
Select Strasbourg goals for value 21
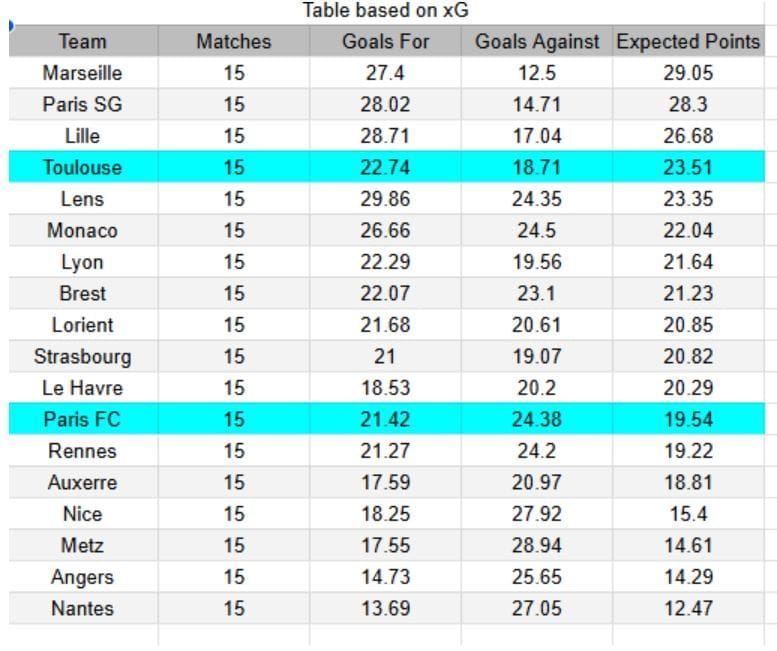[386, 356]
